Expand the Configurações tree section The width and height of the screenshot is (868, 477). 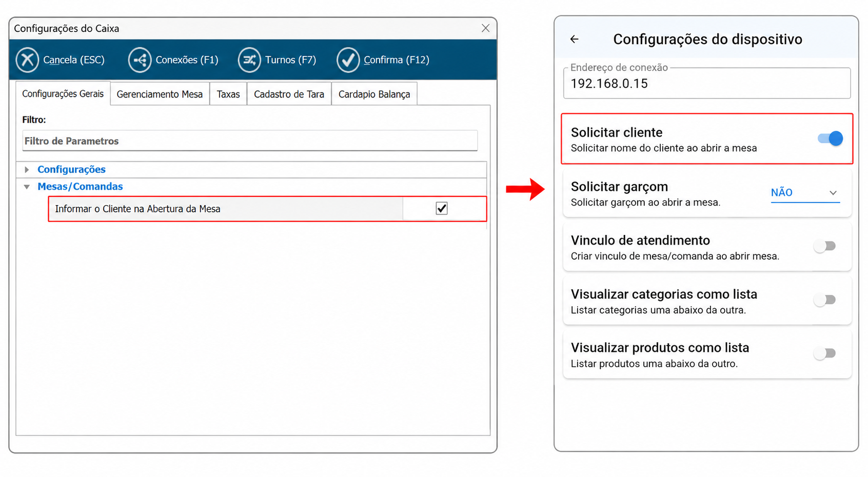point(27,169)
